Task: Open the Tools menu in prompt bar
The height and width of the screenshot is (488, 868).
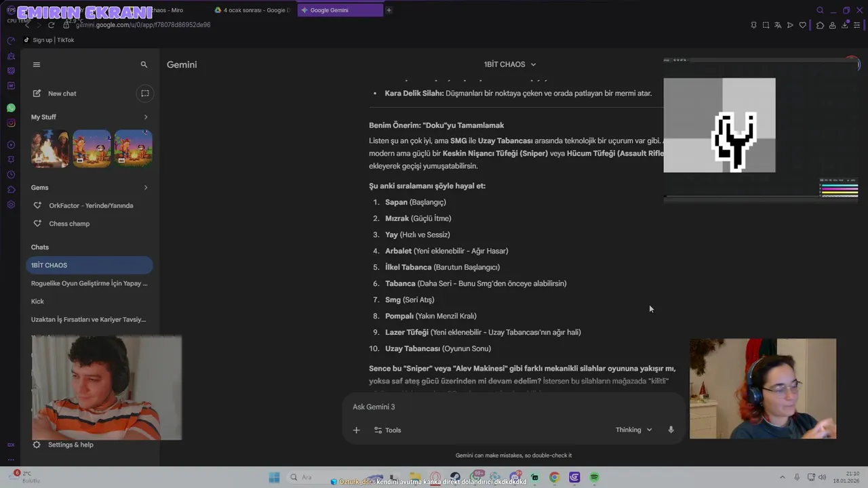Action: (387, 430)
